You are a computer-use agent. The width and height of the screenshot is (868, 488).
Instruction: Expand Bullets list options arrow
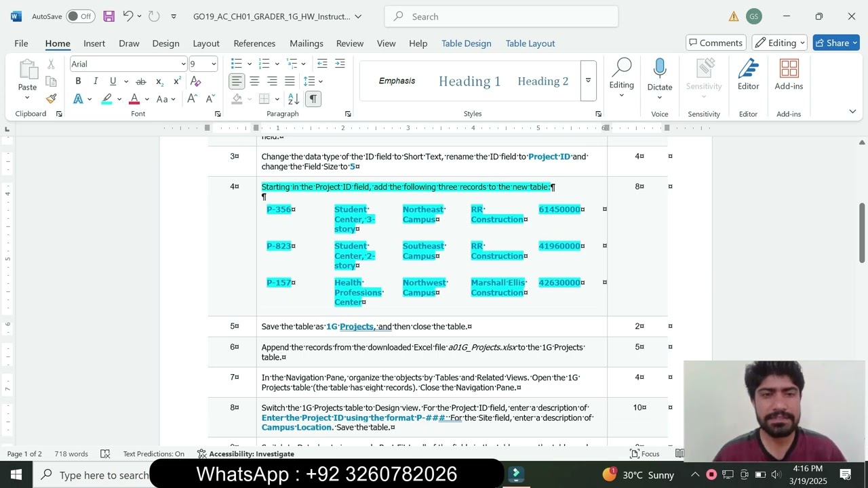249,64
